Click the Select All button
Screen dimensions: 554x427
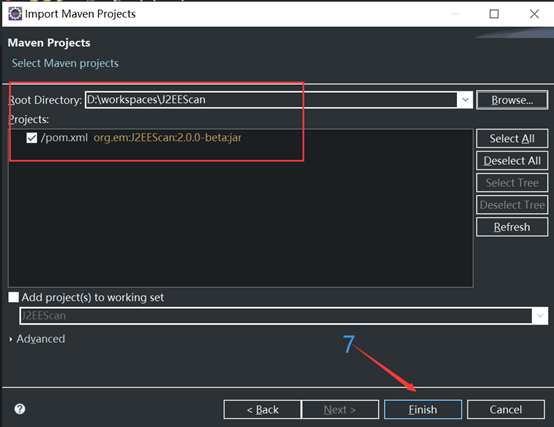click(x=512, y=138)
